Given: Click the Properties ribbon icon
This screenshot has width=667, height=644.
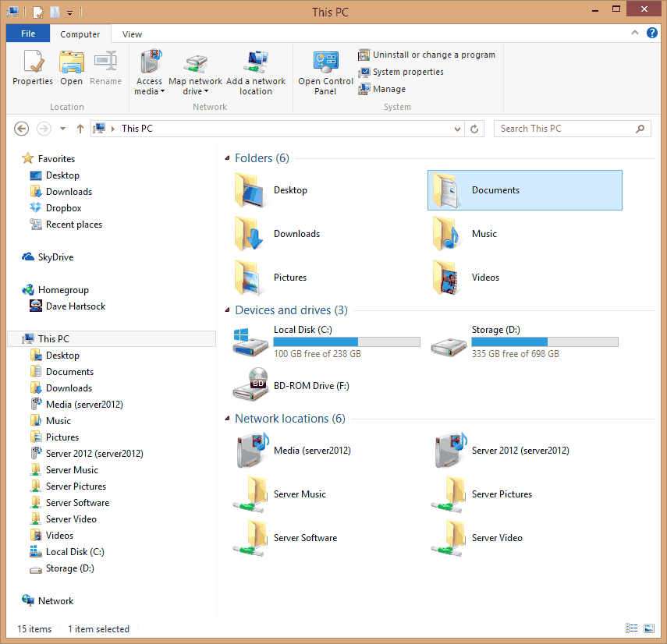Looking at the screenshot, I should 33,67.
